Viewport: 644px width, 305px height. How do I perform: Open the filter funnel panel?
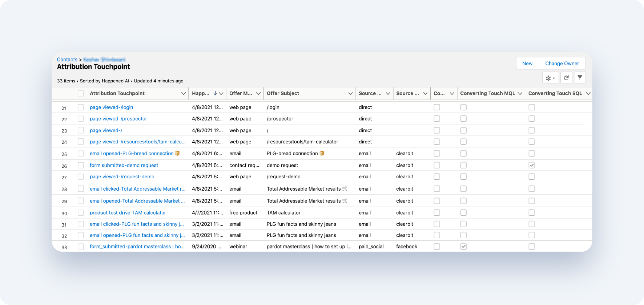click(580, 78)
